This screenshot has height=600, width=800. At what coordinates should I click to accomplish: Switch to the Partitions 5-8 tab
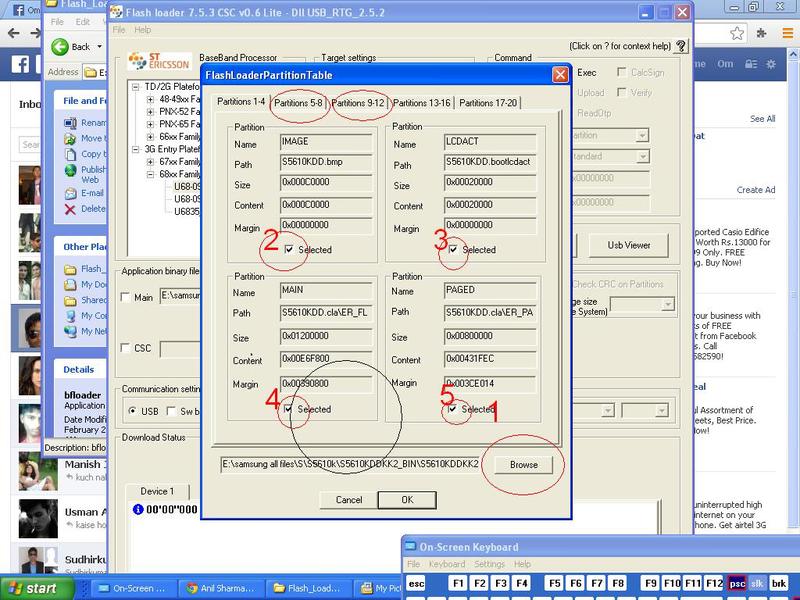point(299,102)
